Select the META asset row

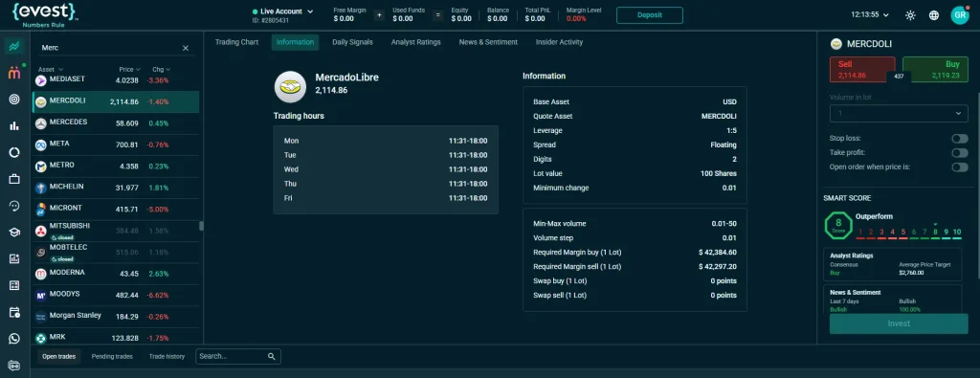click(116, 145)
